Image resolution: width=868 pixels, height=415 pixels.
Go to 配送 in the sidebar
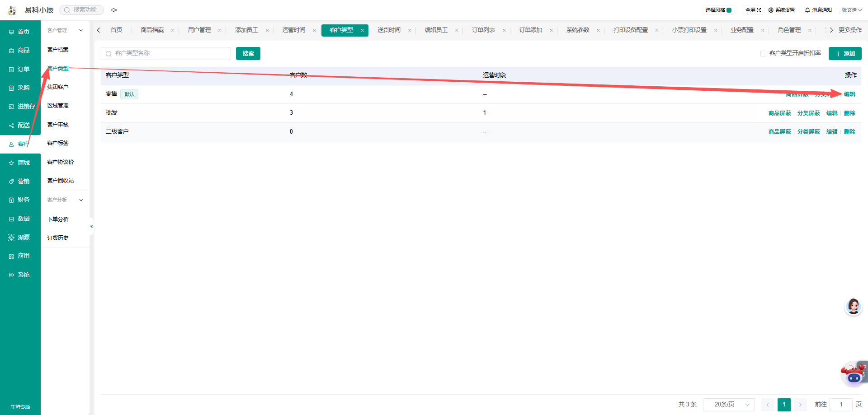(20, 125)
